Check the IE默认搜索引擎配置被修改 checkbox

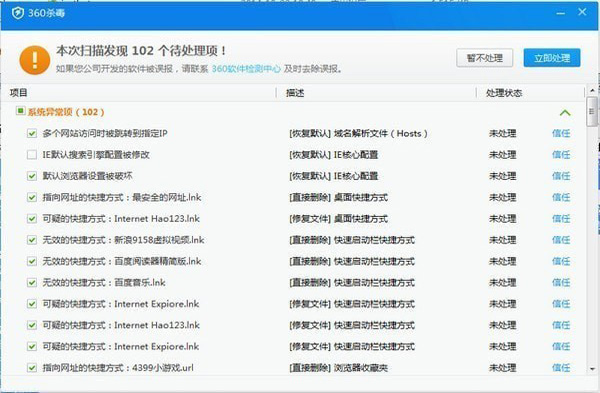[32, 155]
